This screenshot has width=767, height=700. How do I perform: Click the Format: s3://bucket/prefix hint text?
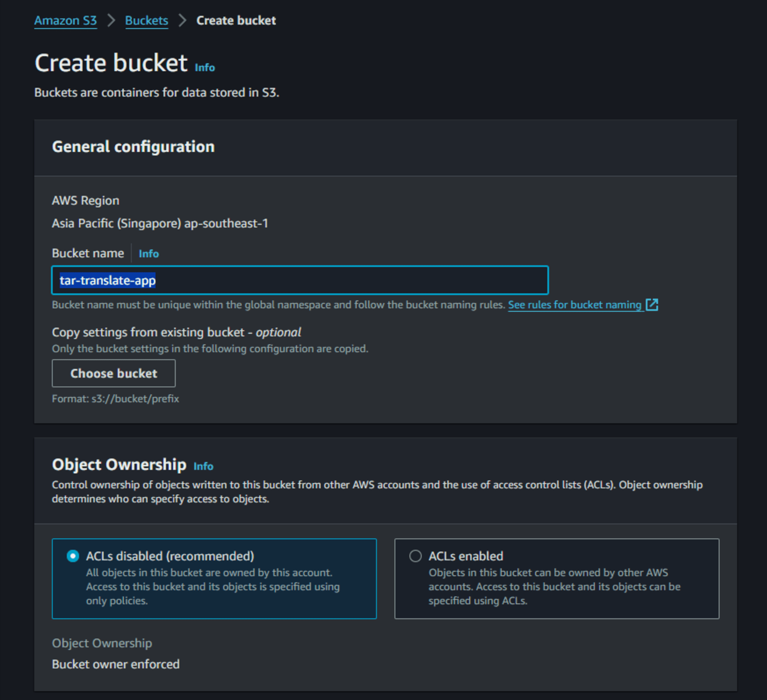tap(115, 399)
